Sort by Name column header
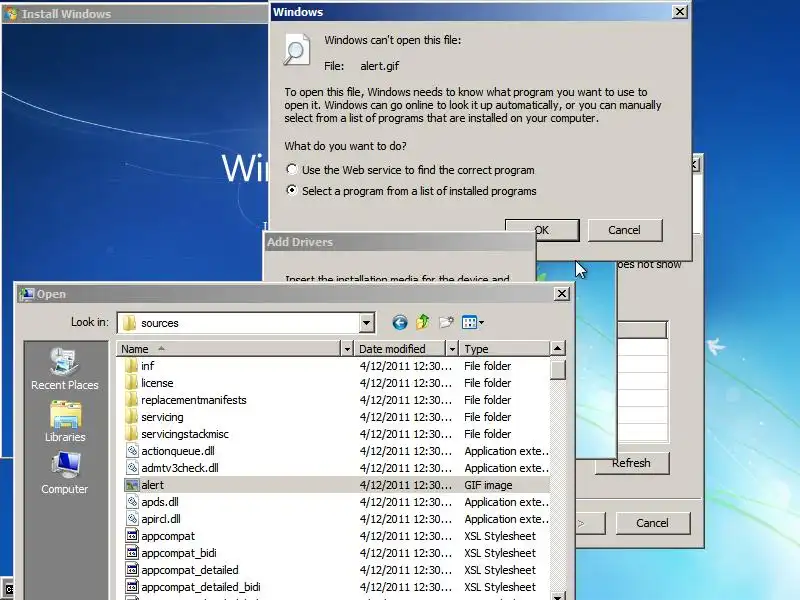 [229, 348]
